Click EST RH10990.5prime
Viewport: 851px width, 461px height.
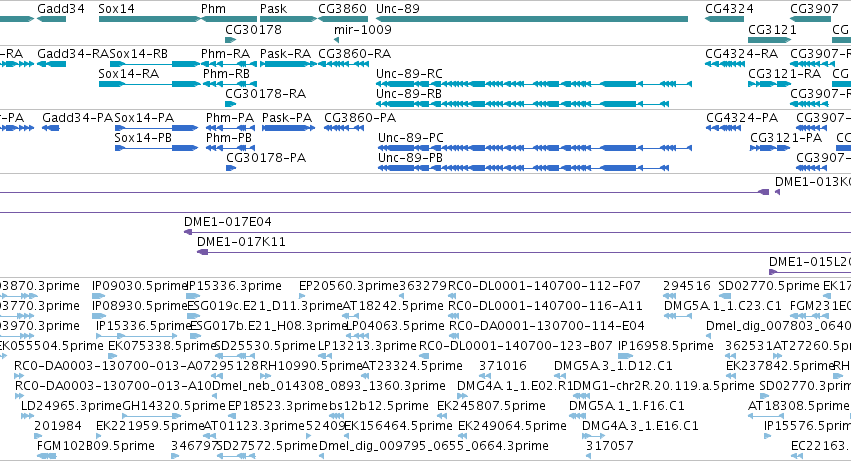click(310, 366)
